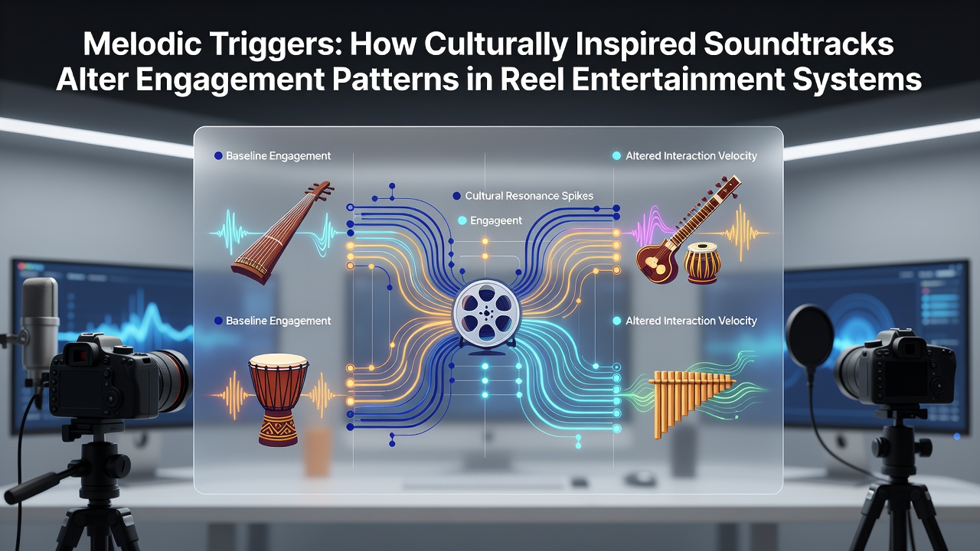Click the 'Cultural Resonance Spikes' legend label

(x=529, y=196)
